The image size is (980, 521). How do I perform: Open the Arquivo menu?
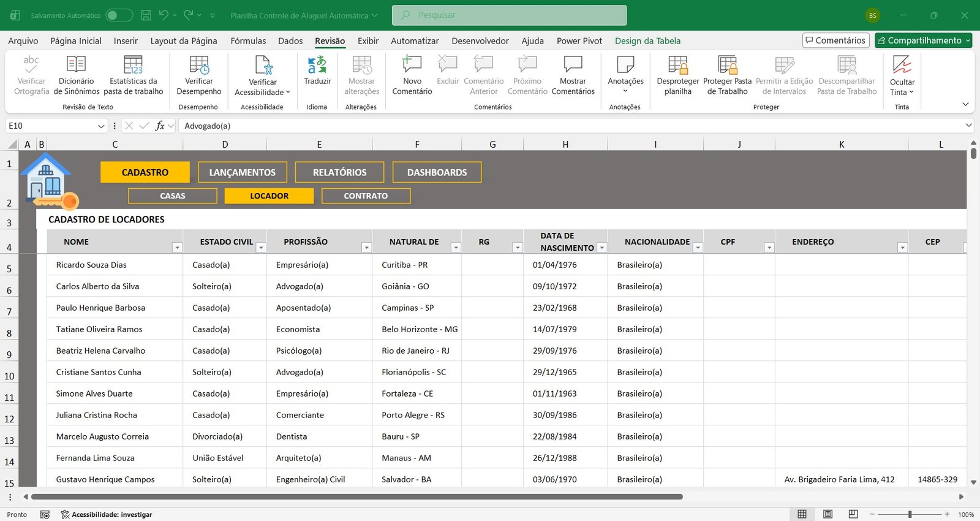pyautogui.click(x=23, y=41)
